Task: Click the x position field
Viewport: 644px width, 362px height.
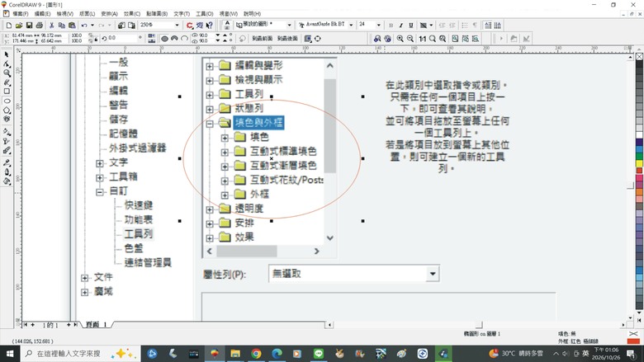Action: click(x=24, y=35)
